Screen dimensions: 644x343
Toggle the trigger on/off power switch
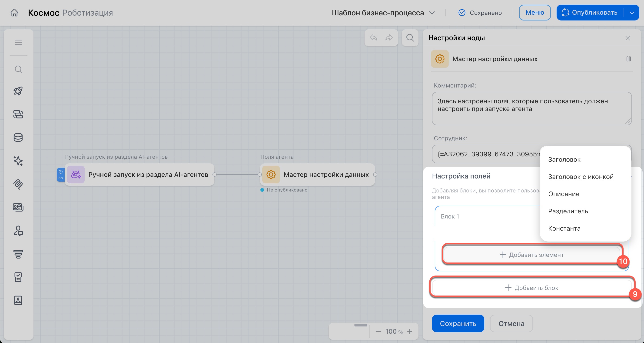pos(60,174)
